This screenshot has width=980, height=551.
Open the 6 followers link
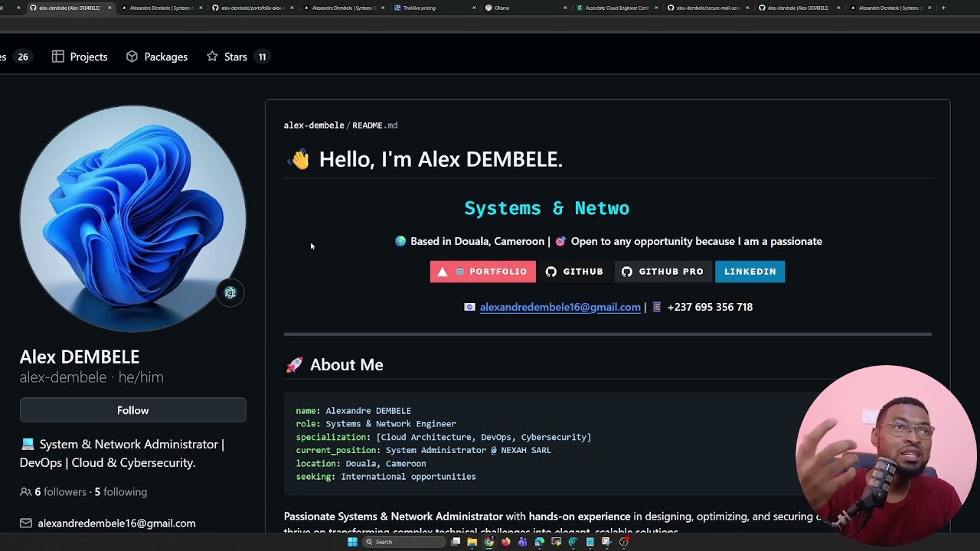[60, 492]
